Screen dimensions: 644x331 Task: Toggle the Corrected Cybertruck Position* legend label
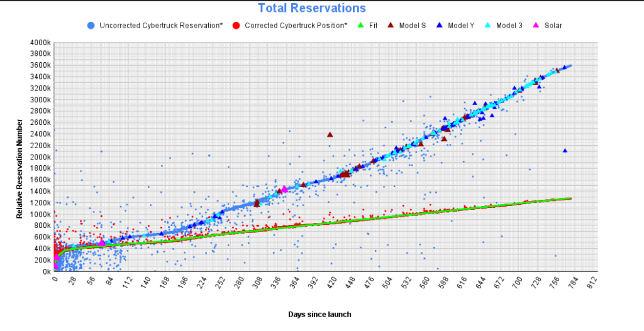tap(296, 25)
